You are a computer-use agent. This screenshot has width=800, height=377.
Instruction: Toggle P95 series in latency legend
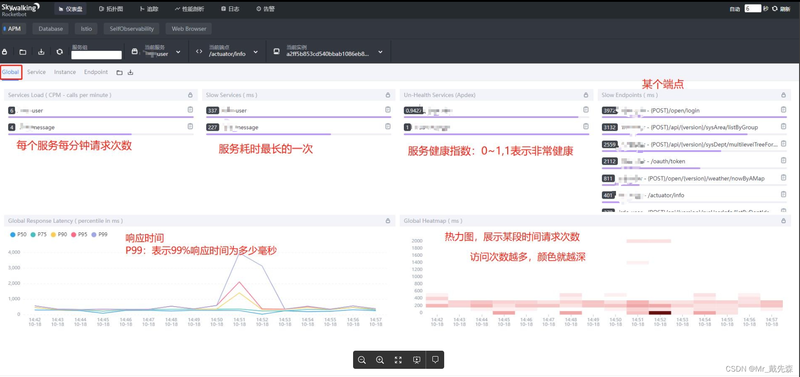79,235
